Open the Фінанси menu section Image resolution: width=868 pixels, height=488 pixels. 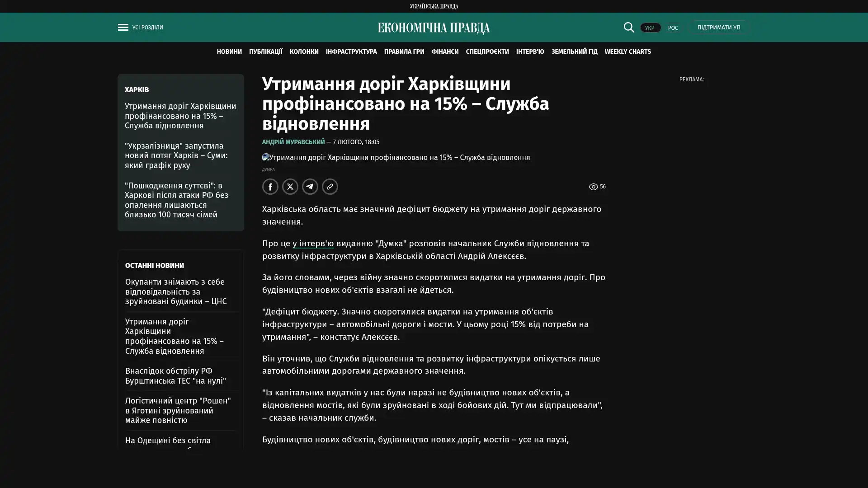(444, 52)
